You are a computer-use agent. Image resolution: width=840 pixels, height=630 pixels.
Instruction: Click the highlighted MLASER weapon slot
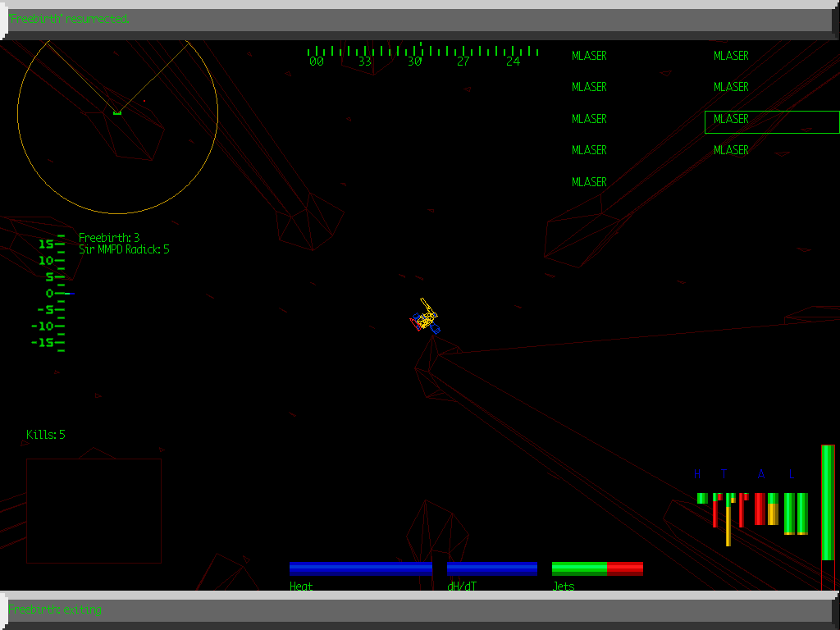(730, 119)
